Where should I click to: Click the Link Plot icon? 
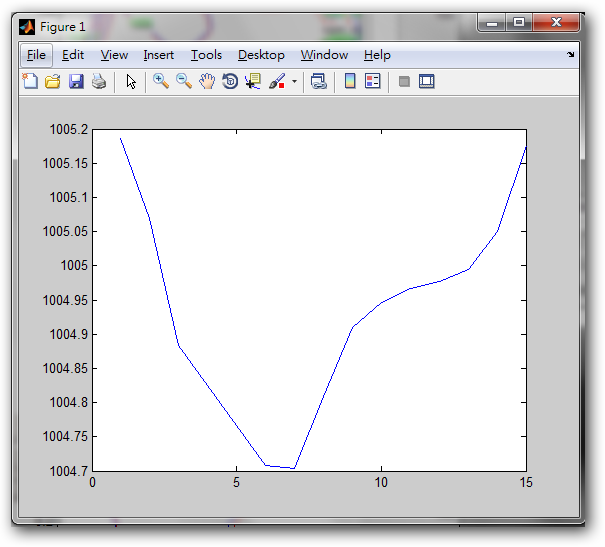pos(319,82)
